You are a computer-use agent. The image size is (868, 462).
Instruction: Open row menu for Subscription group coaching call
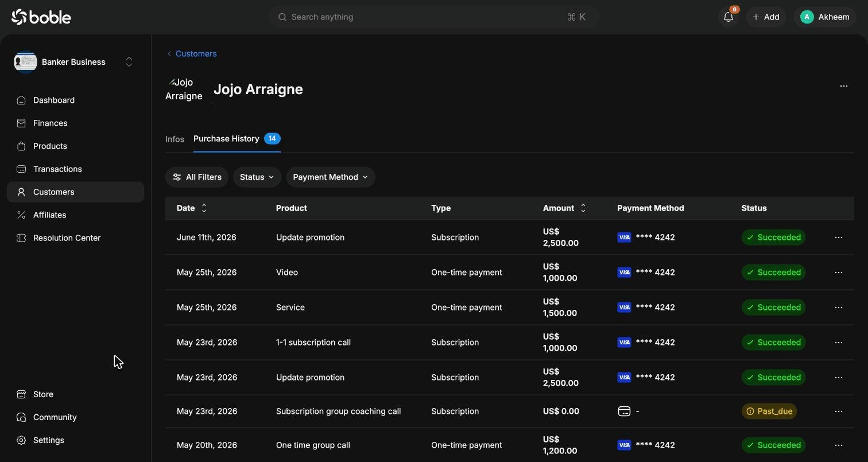click(839, 411)
